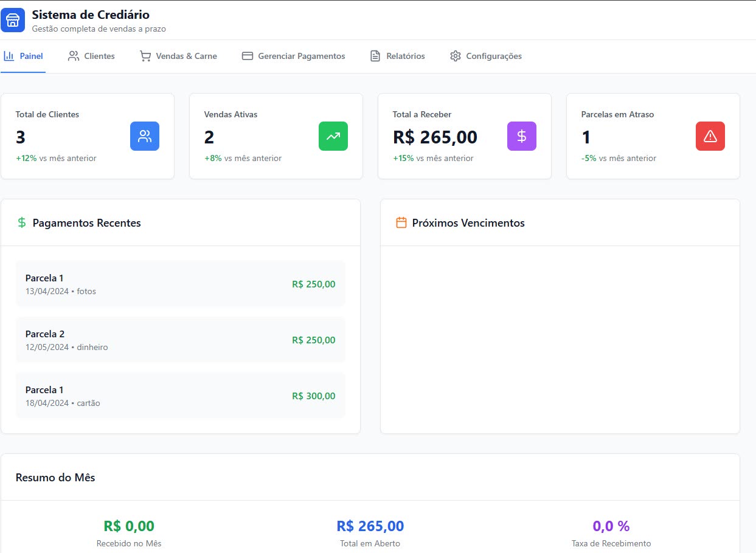Image resolution: width=756 pixels, height=553 pixels.
Task: Click the '-5% vs mês anterior' text
Action: click(x=619, y=158)
